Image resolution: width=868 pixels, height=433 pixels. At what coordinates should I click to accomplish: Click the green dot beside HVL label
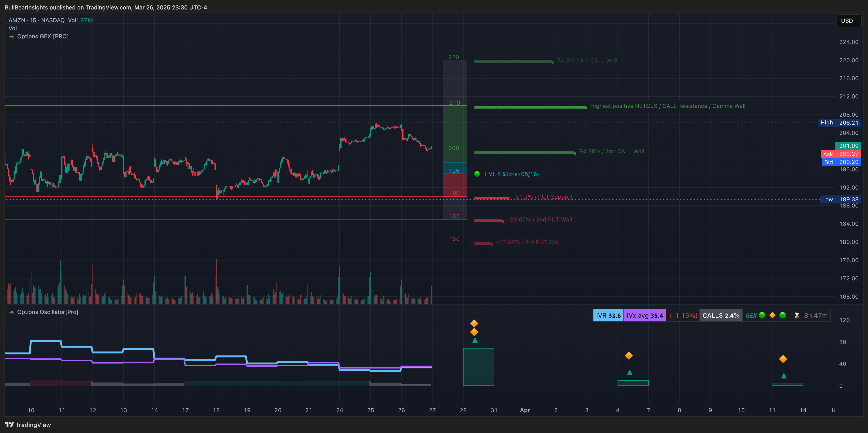[477, 174]
